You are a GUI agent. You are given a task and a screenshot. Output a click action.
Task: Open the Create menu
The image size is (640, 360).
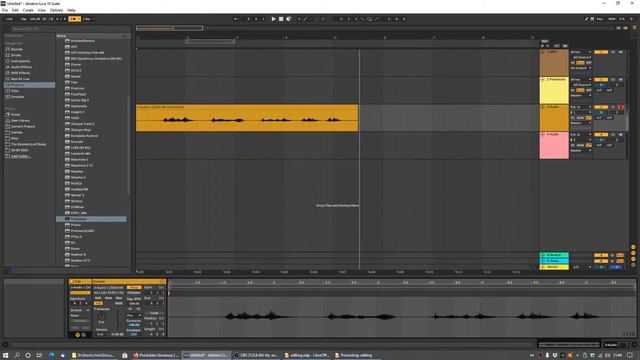[28, 10]
